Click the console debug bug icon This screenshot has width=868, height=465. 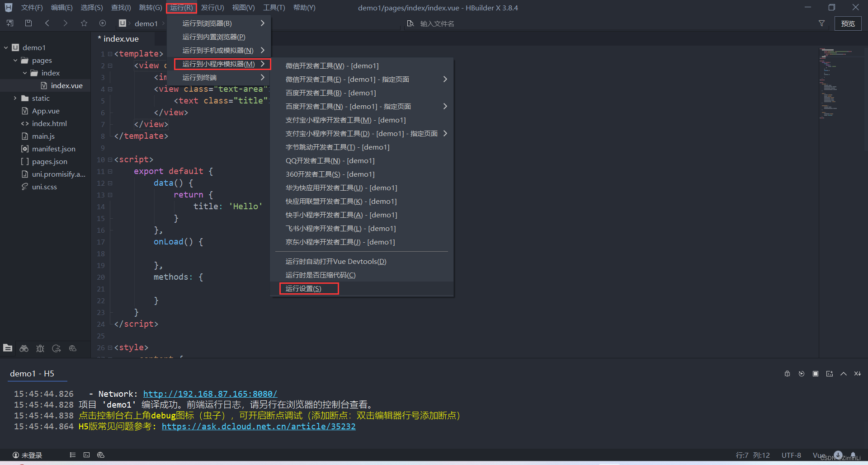787,374
